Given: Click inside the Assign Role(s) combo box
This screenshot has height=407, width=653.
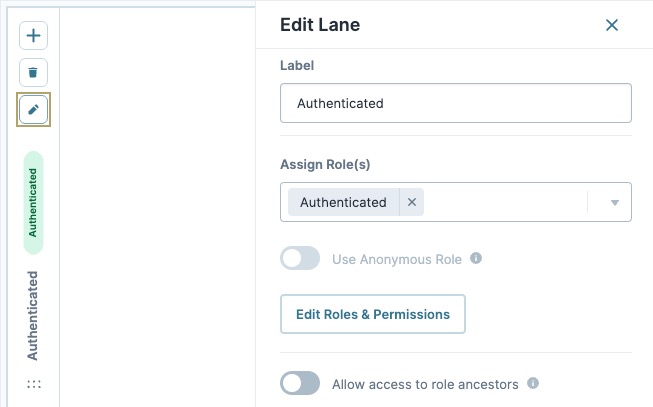Looking at the screenshot, I should pos(505,202).
